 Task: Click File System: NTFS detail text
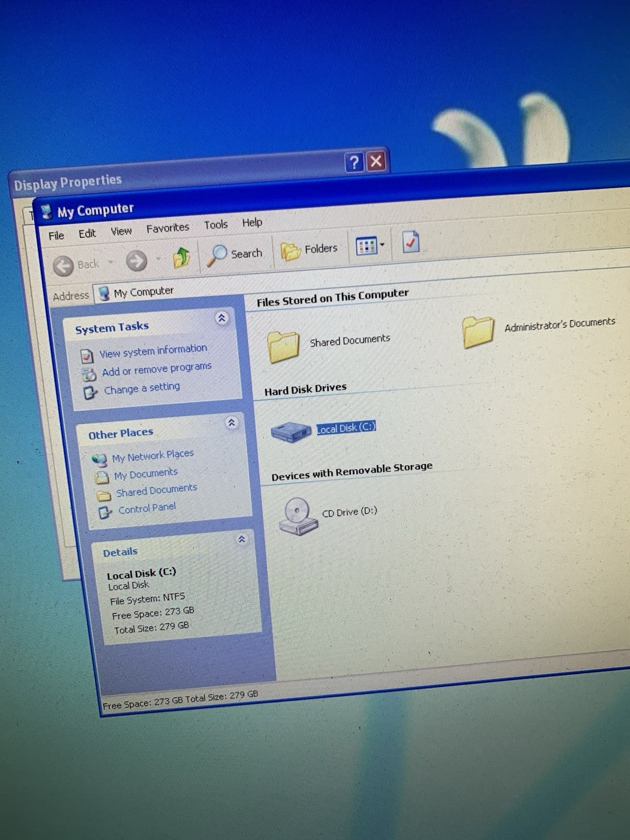(x=148, y=598)
